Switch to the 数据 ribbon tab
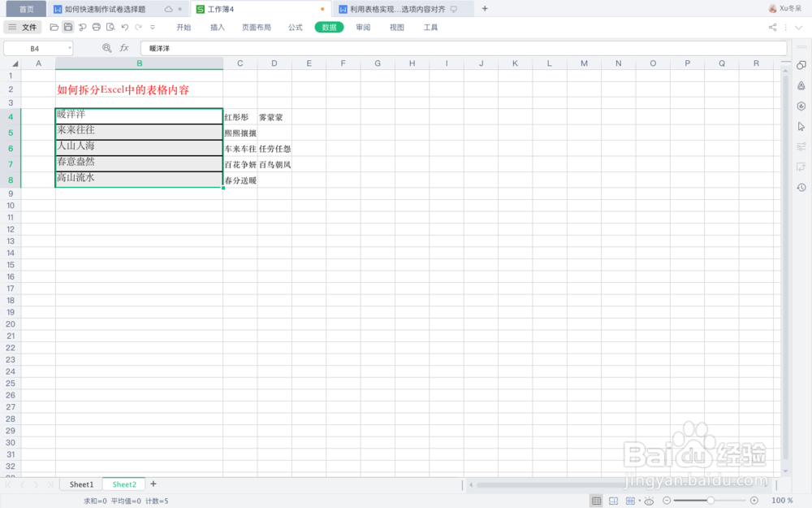 point(328,27)
